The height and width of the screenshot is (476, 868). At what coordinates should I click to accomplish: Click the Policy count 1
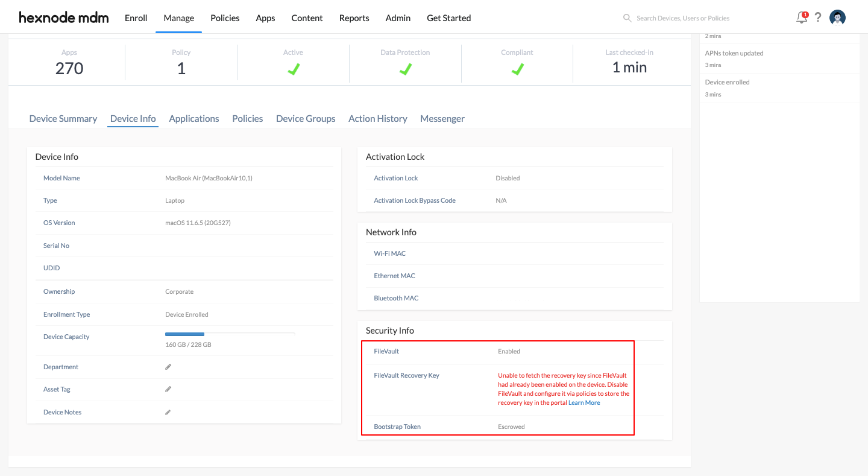pyautogui.click(x=181, y=68)
